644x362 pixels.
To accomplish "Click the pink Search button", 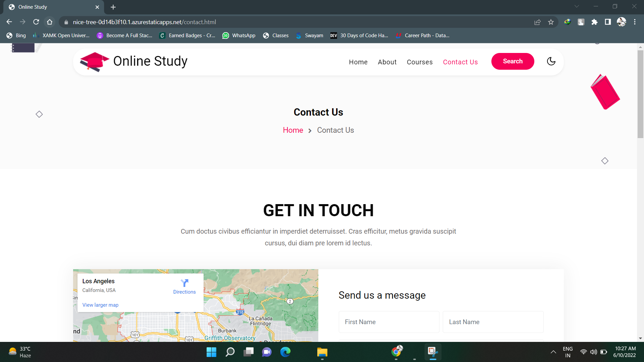I will coord(513,61).
